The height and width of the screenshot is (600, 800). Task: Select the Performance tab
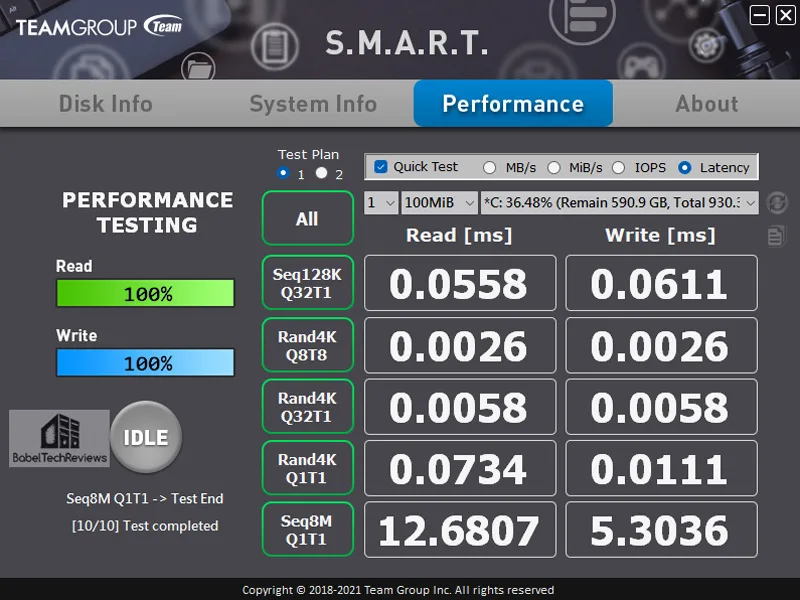pos(513,103)
